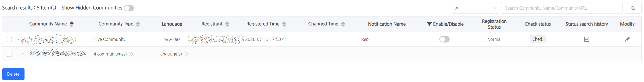Click info icon beside 1 language(s)
Image resolution: width=644 pixels, height=82 pixels.
click(x=186, y=54)
